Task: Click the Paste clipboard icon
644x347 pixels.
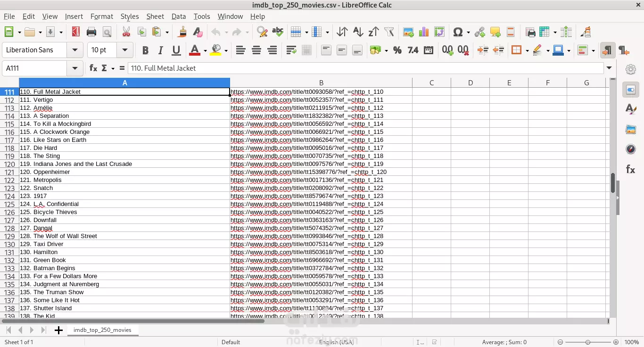Action: [157, 32]
